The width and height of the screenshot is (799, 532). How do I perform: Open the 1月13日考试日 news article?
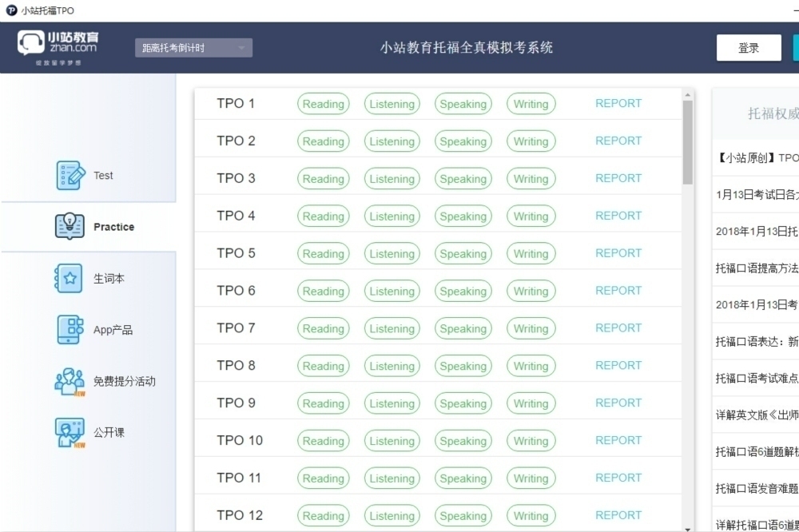click(757, 195)
